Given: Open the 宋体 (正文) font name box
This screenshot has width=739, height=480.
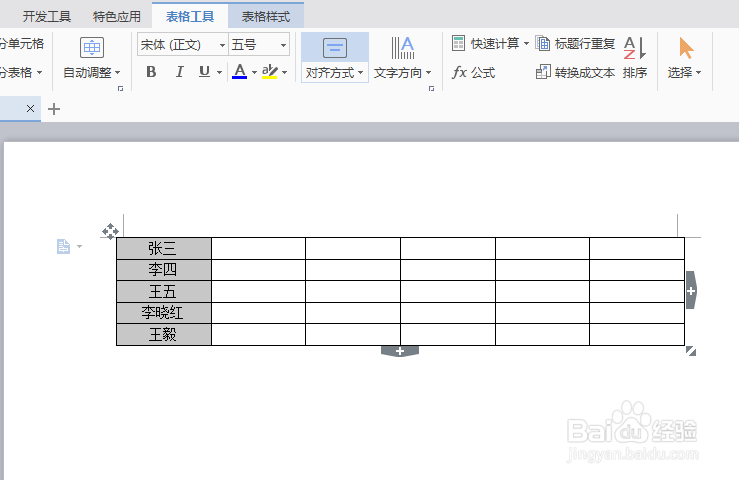Looking at the screenshot, I should [183, 45].
